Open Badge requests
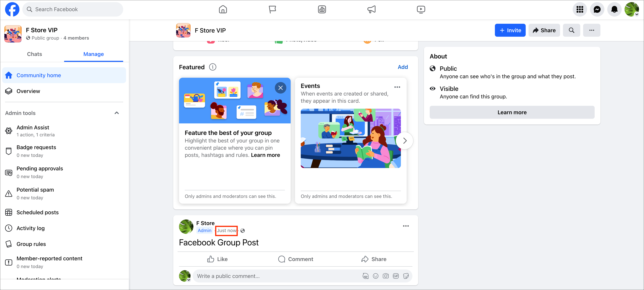 [x=64, y=151]
